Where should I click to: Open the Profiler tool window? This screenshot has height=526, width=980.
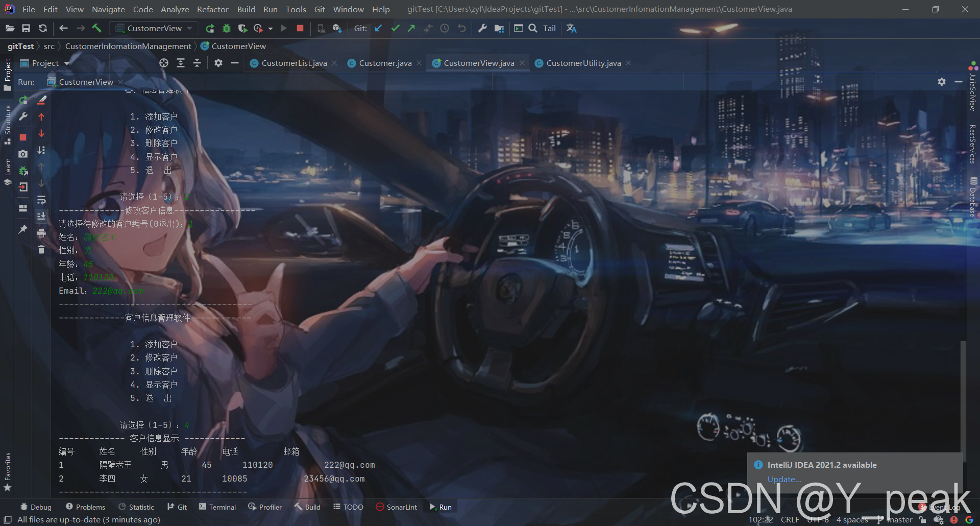pos(265,507)
